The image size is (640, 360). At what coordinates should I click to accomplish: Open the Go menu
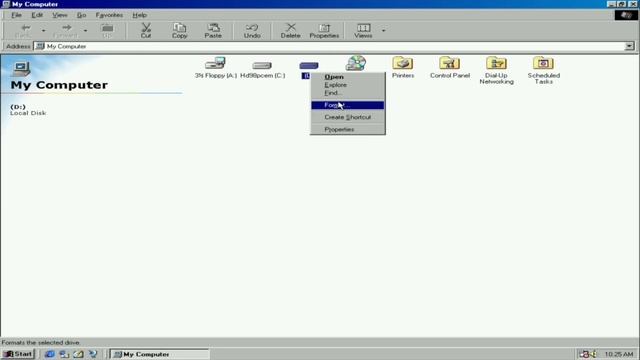(81, 15)
